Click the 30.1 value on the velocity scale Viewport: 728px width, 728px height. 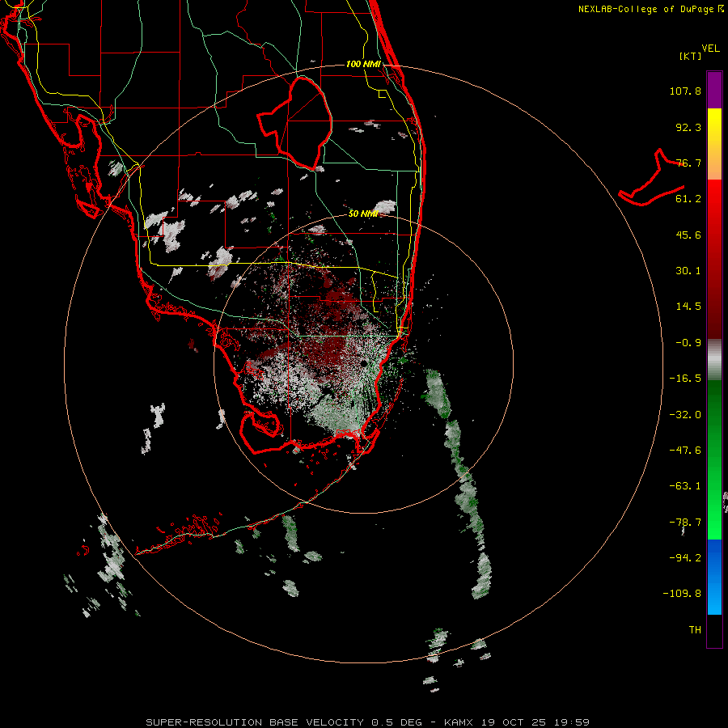coord(688,271)
